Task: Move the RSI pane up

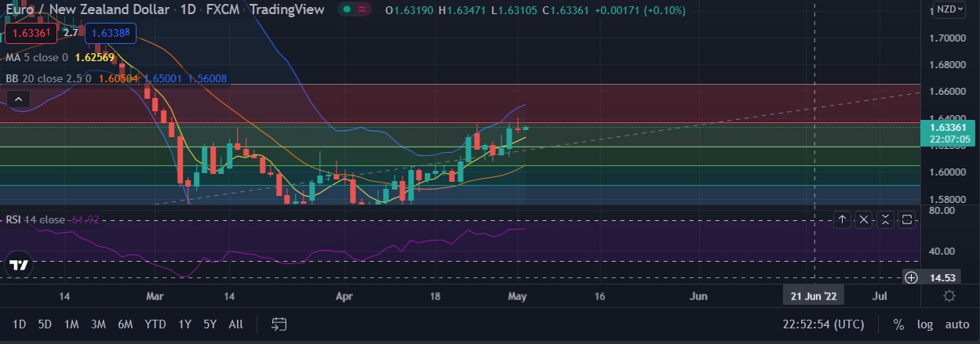Action: click(842, 220)
